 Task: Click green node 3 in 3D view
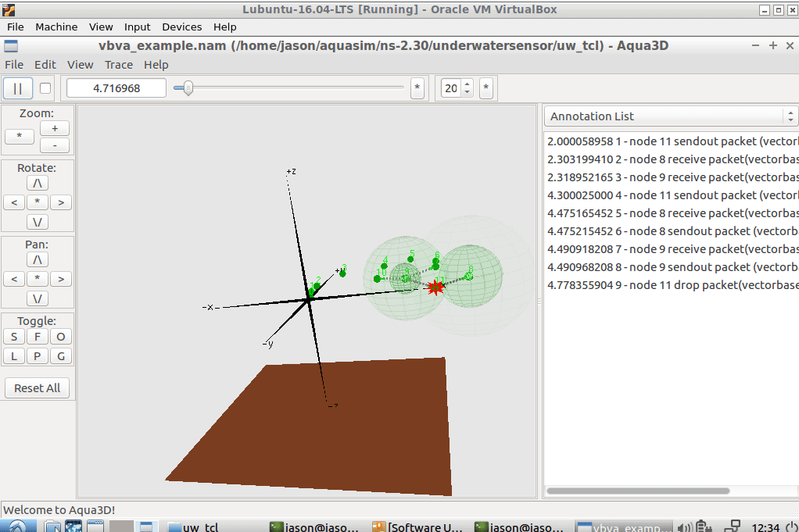(x=343, y=273)
